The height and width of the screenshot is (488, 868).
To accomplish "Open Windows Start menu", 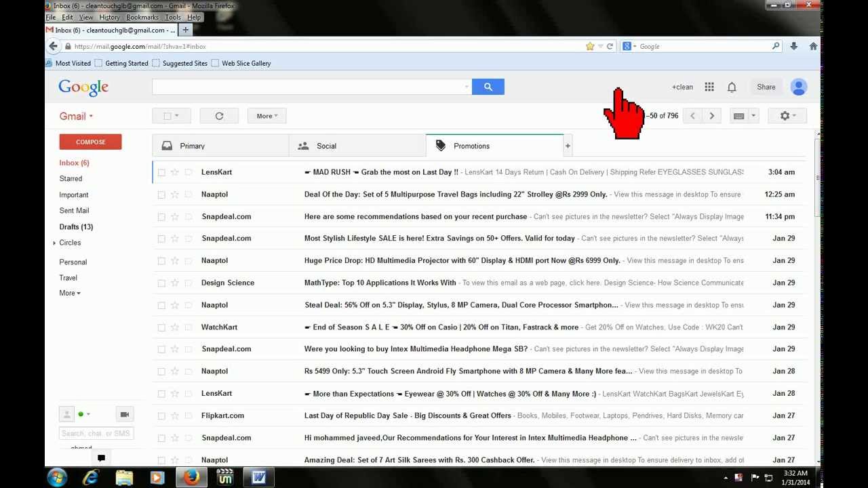I will (57, 477).
